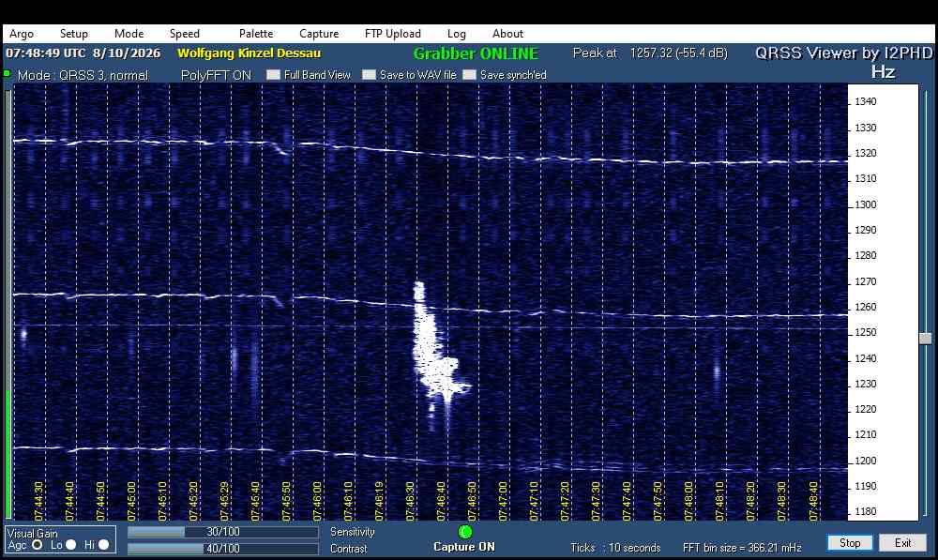The width and height of the screenshot is (938, 560).
Task: Open the Capture menu
Action: point(319,34)
